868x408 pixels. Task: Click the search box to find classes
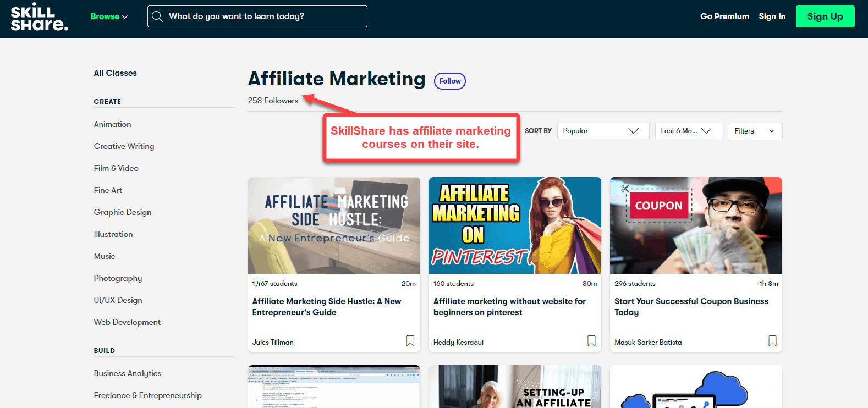(x=257, y=16)
